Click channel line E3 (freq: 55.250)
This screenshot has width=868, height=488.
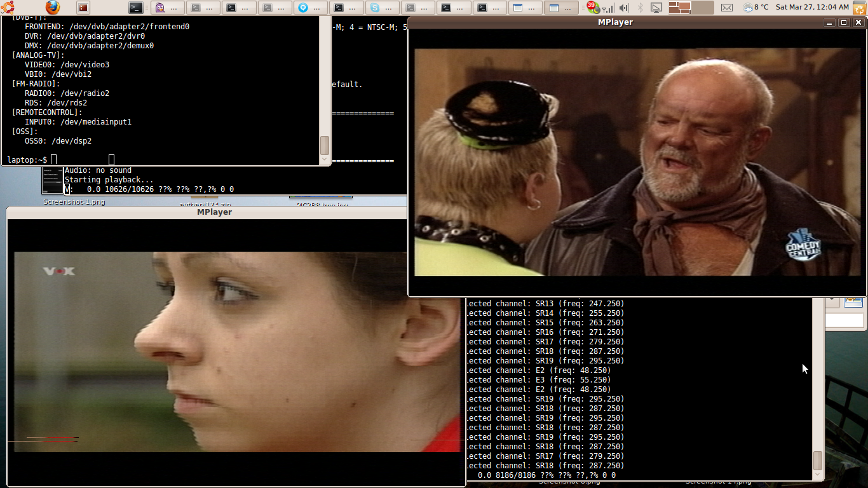[x=539, y=380]
